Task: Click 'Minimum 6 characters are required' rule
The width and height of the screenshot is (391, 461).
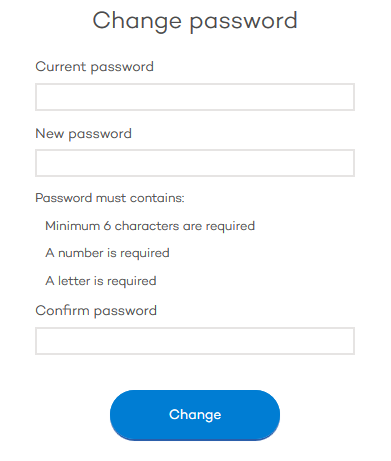Action: click(x=150, y=226)
